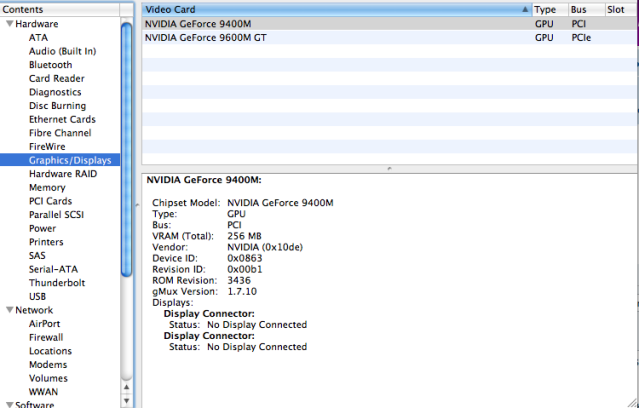Click Revision ID value 0x00b1
The width and height of the screenshot is (639, 408).
[x=245, y=269]
